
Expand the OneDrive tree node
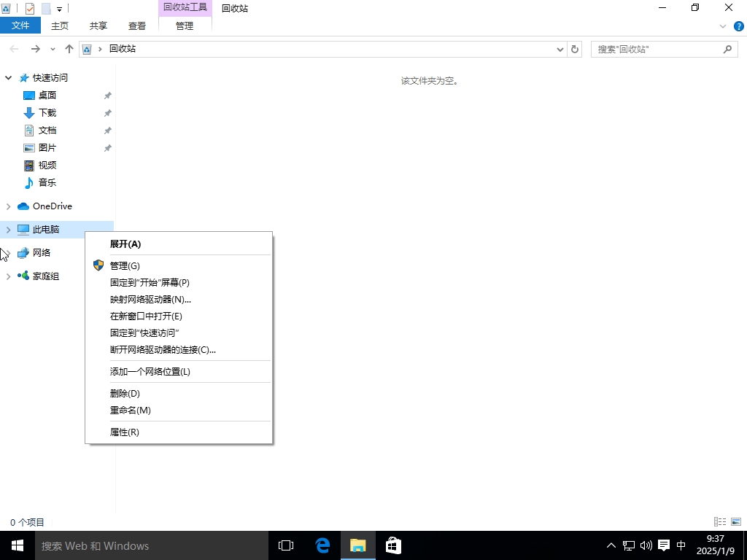tap(9, 206)
